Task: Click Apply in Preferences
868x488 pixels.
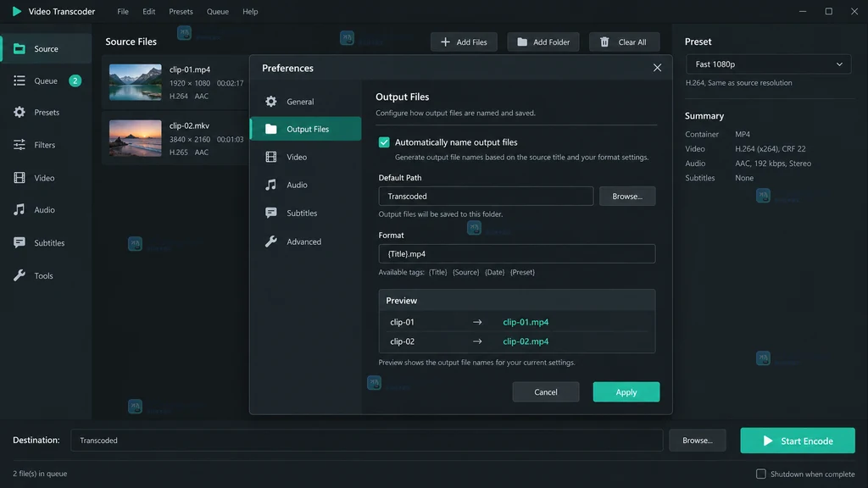Action: tap(626, 391)
